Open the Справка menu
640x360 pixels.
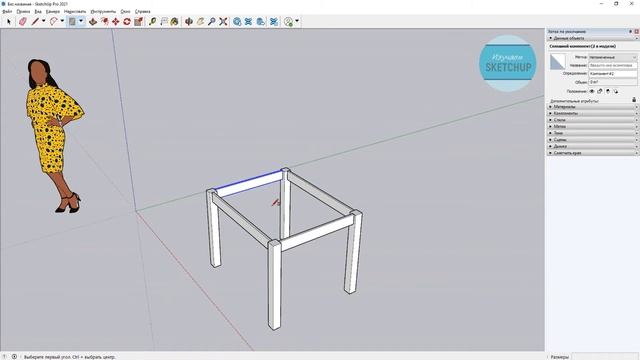pos(142,11)
